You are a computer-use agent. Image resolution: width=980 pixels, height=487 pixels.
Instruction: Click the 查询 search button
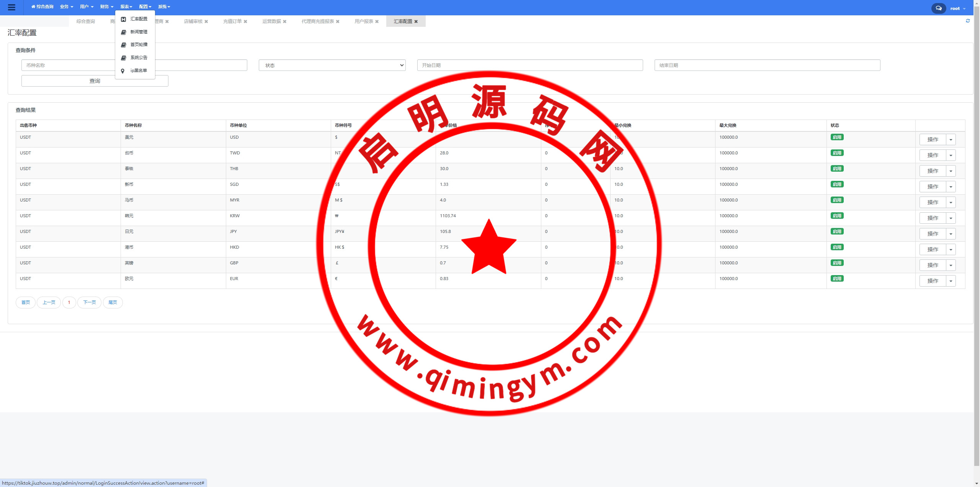click(x=95, y=81)
